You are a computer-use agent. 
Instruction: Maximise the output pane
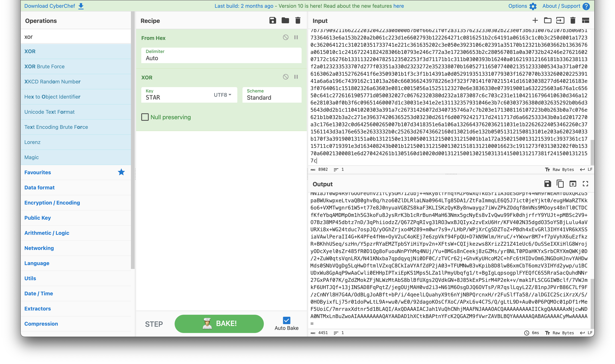[x=585, y=184]
